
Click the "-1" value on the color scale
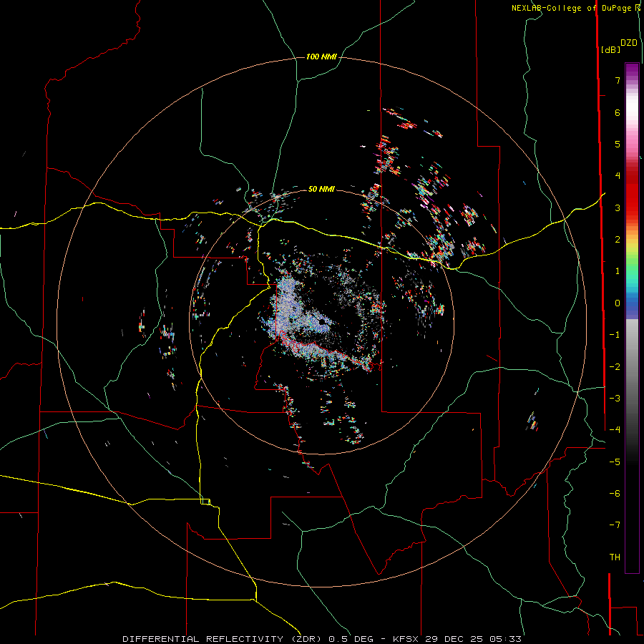pyautogui.click(x=615, y=335)
